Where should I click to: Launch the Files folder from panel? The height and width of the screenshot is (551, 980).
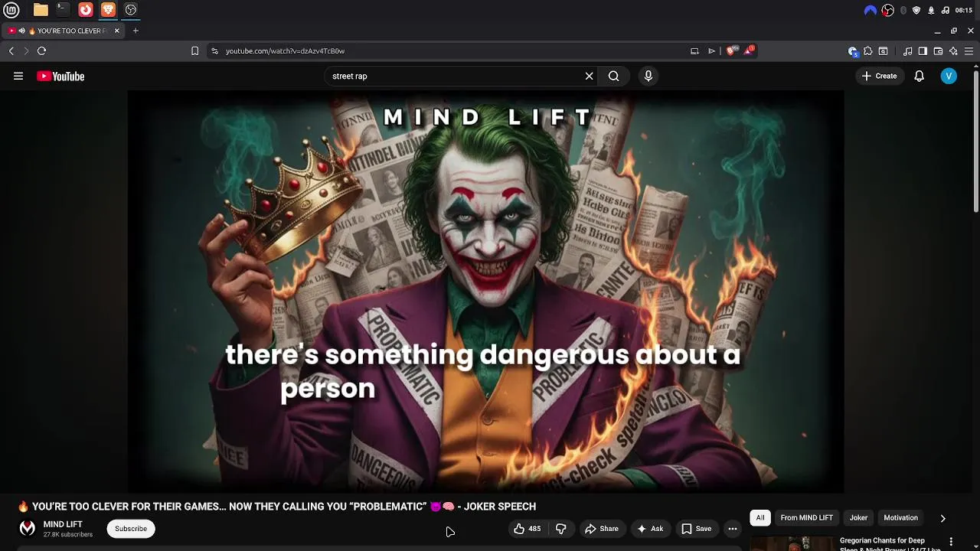tap(41, 10)
